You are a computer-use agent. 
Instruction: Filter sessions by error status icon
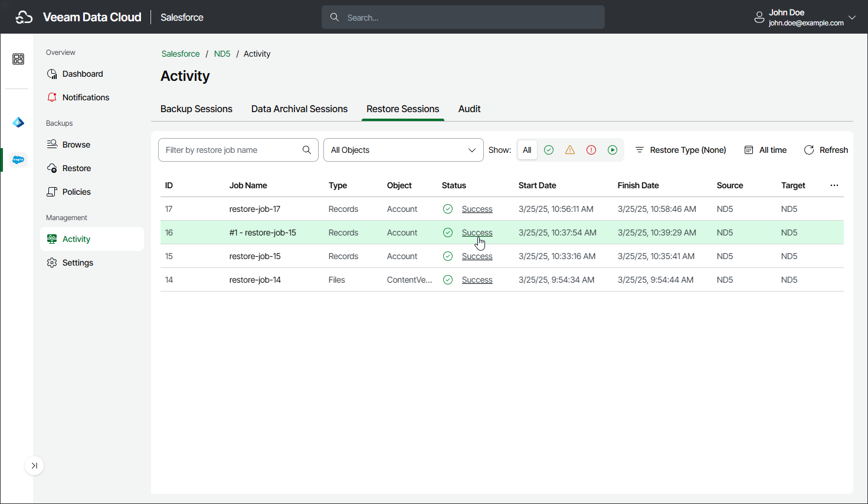click(591, 150)
